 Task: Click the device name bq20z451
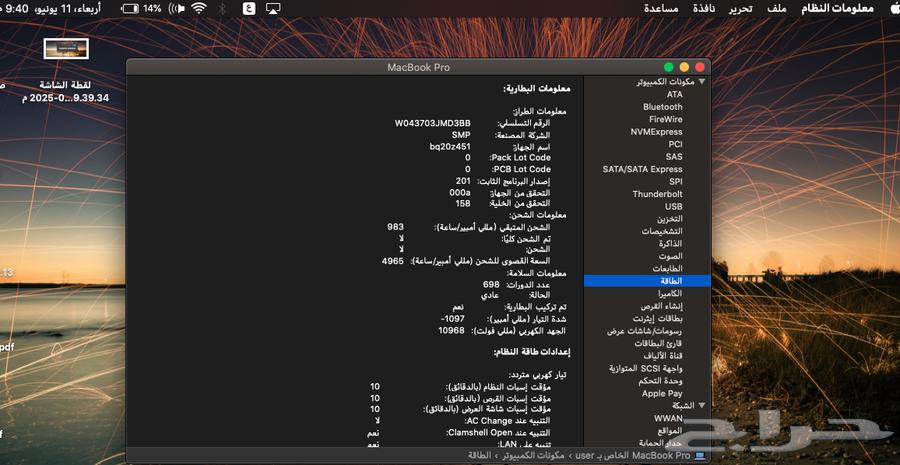pyautogui.click(x=450, y=146)
